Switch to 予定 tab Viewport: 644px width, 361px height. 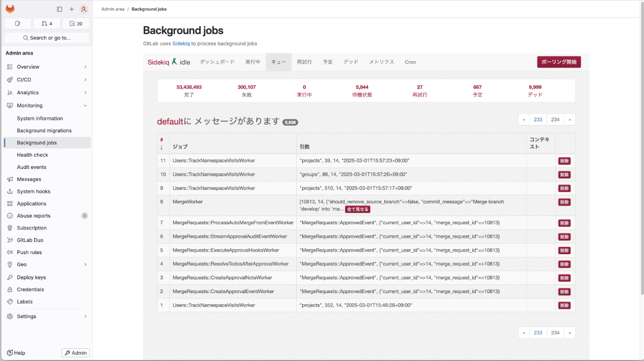328,62
